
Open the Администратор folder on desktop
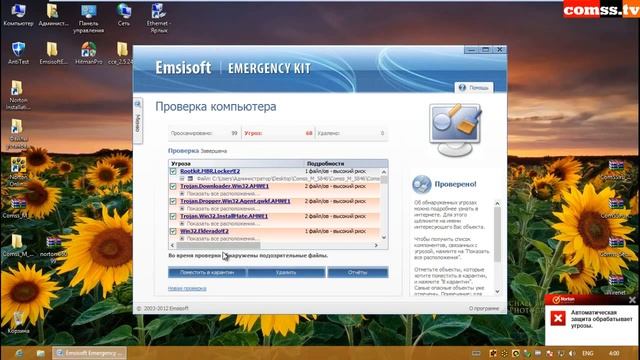[53, 14]
